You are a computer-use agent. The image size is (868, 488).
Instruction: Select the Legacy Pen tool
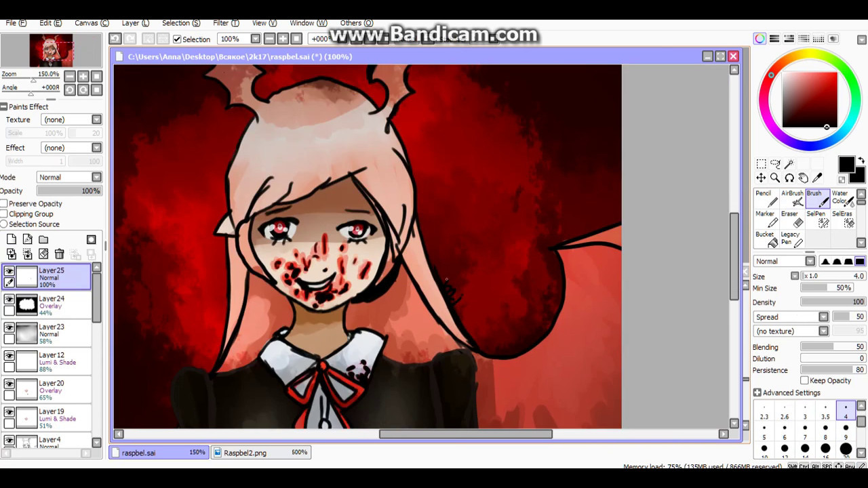pyautogui.click(x=792, y=240)
